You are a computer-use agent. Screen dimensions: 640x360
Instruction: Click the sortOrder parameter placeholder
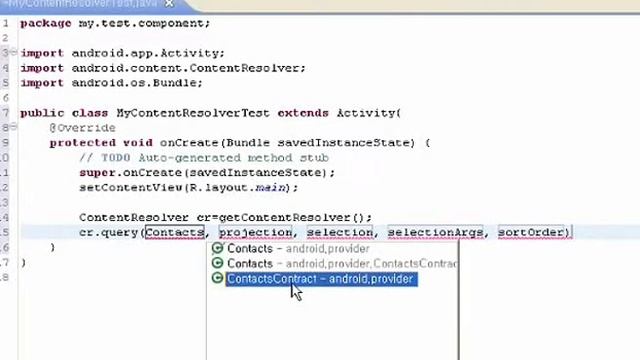[531, 232]
